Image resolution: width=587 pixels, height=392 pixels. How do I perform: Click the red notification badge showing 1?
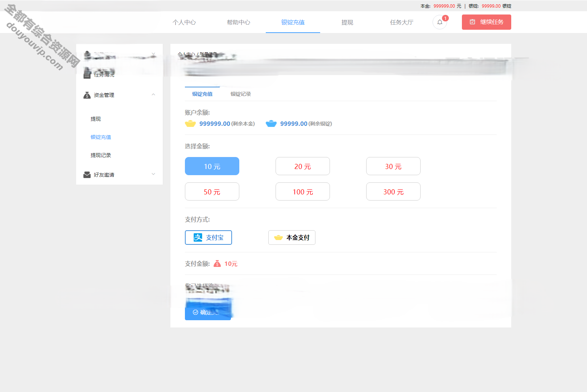pyautogui.click(x=445, y=18)
